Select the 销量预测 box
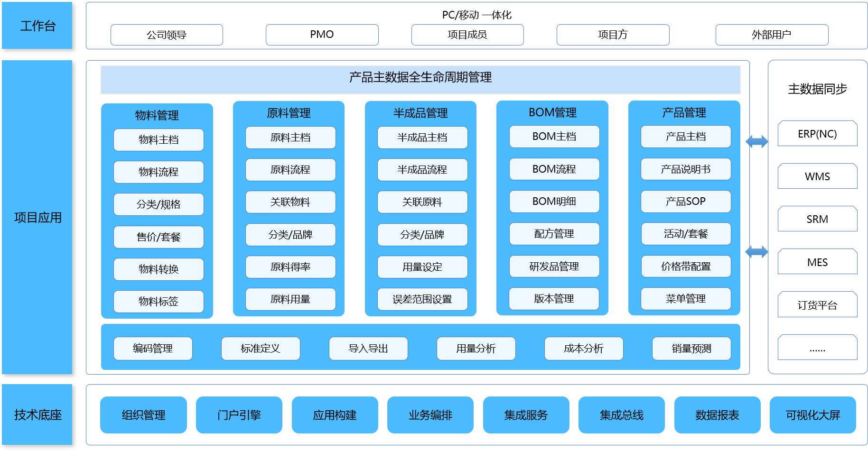Screen dimensions: 868x451 pos(691,349)
